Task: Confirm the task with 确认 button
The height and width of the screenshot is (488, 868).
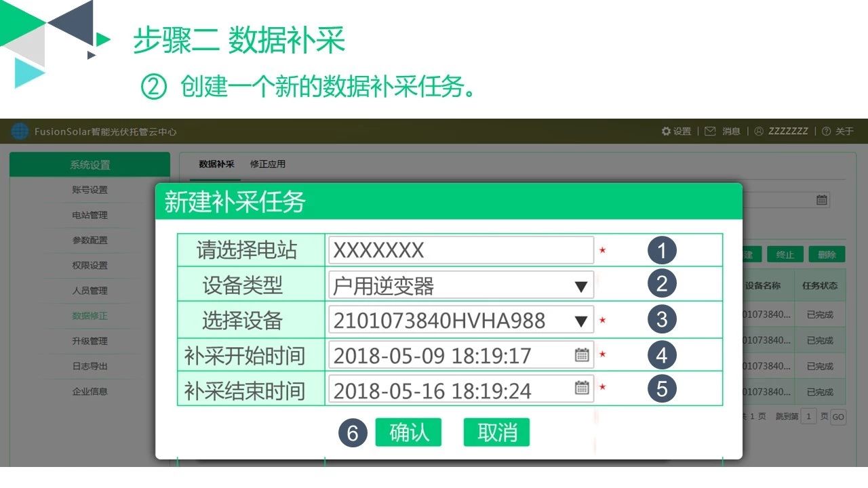Action: pyautogui.click(x=409, y=432)
